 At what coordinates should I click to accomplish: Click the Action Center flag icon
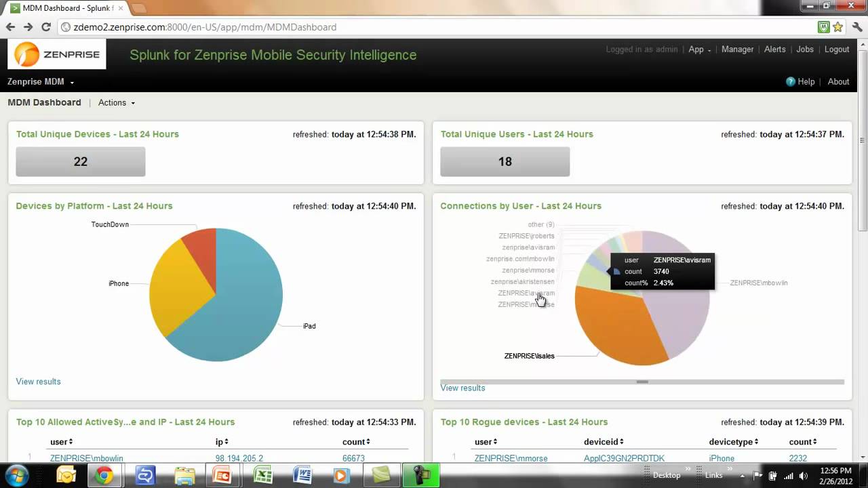pyautogui.click(x=757, y=476)
